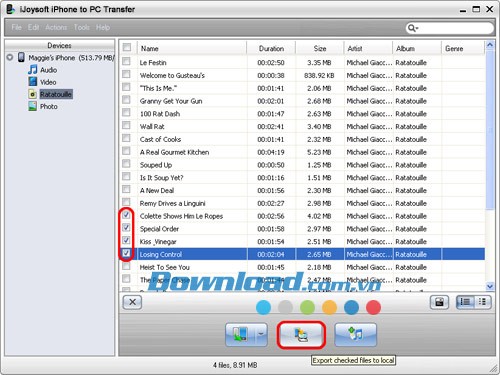Sort list by Genre column header
Image resolution: width=500 pixels, height=375 pixels.
pos(463,48)
